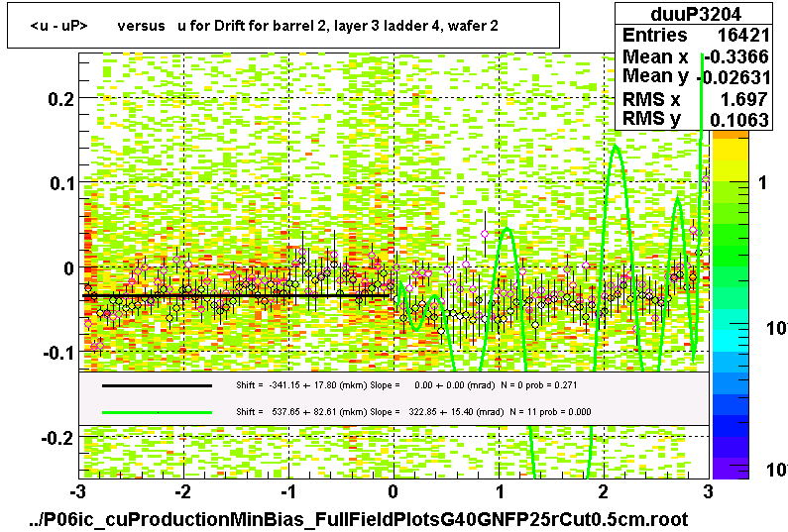Click the x-axis label 1
This screenshot has height=532, width=788.
(499, 491)
